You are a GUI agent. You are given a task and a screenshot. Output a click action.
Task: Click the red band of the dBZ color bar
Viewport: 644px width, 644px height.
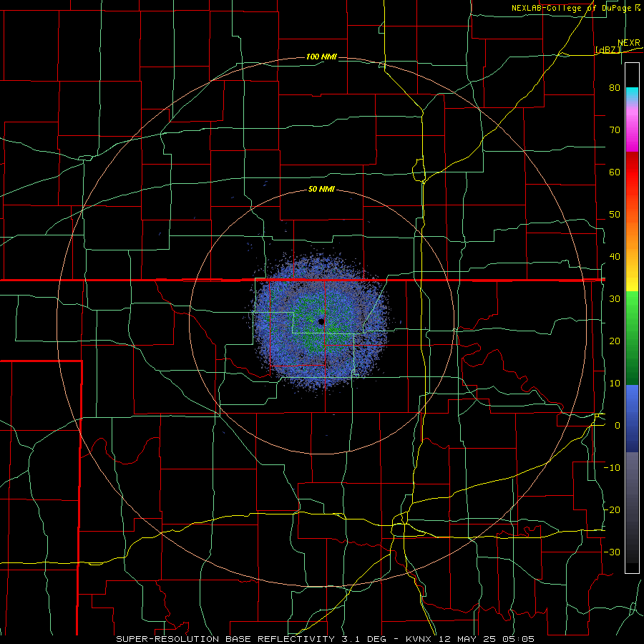coord(632,165)
